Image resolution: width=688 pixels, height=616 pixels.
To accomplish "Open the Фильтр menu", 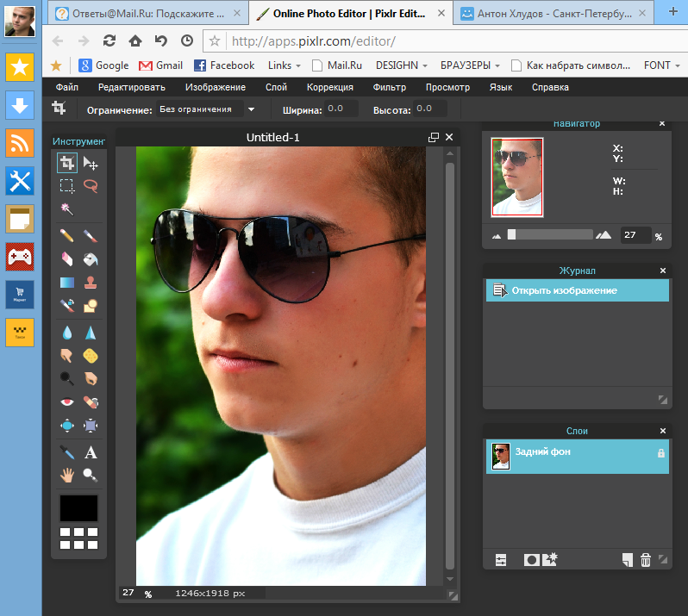I will 389,87.
